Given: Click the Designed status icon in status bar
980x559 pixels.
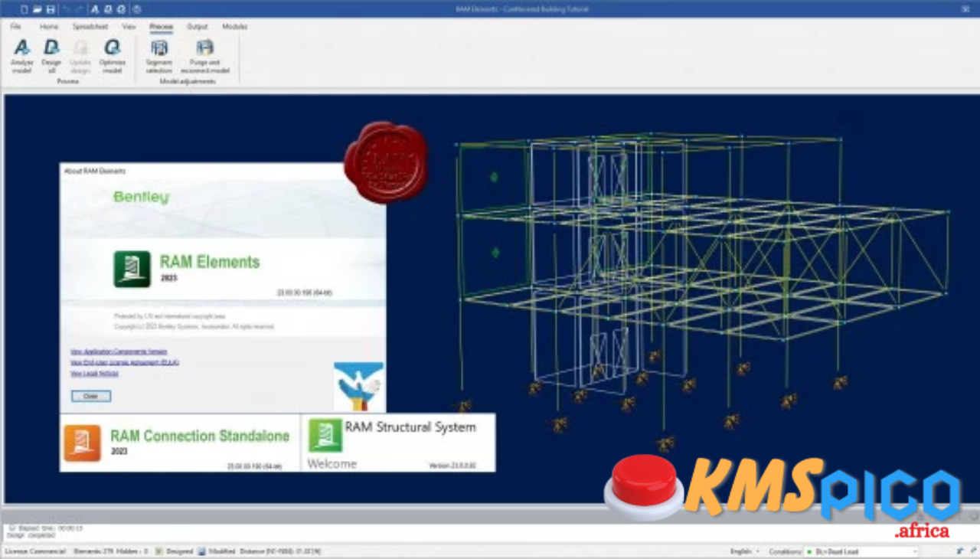Looking at the screenshot, I should pos(158,551).
